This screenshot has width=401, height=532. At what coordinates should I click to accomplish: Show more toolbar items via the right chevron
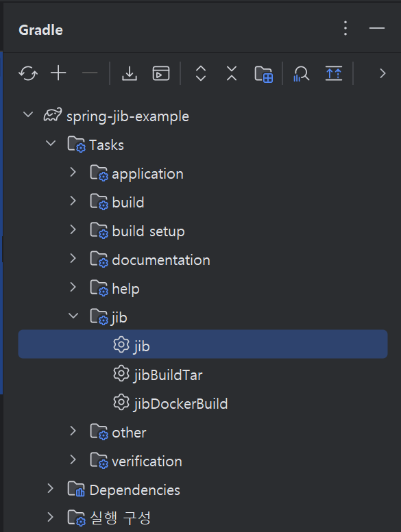pos(382,74)
